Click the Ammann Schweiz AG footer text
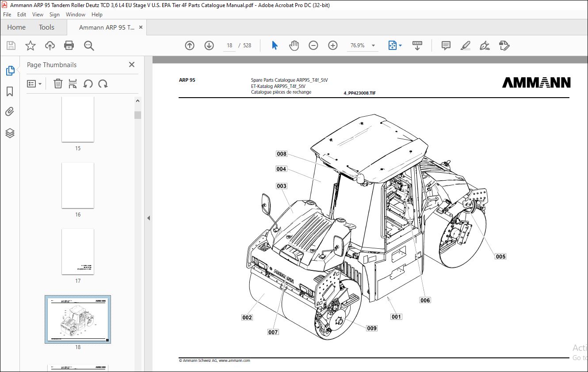588x372 pixels. tap(214, 361)
